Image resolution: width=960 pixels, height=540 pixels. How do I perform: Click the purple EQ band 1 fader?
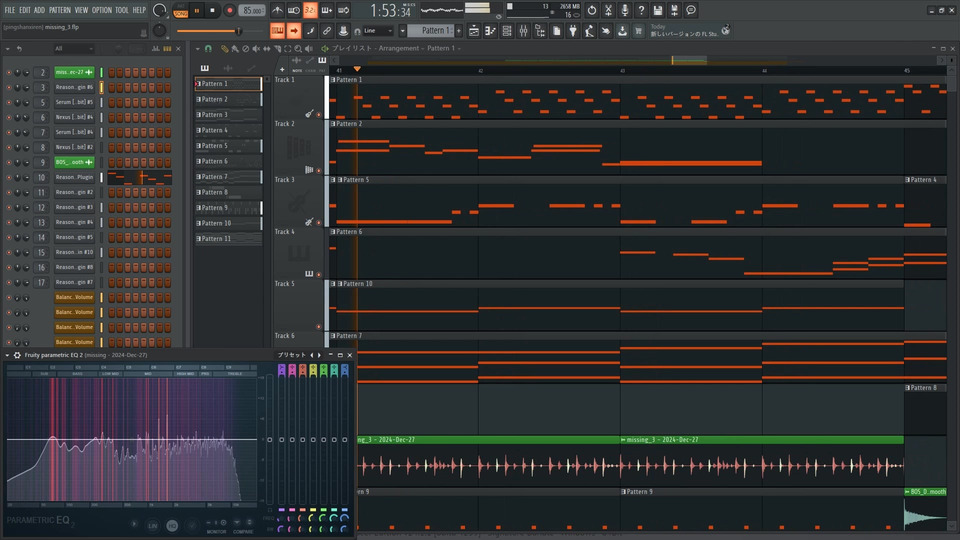pos(282,439)
